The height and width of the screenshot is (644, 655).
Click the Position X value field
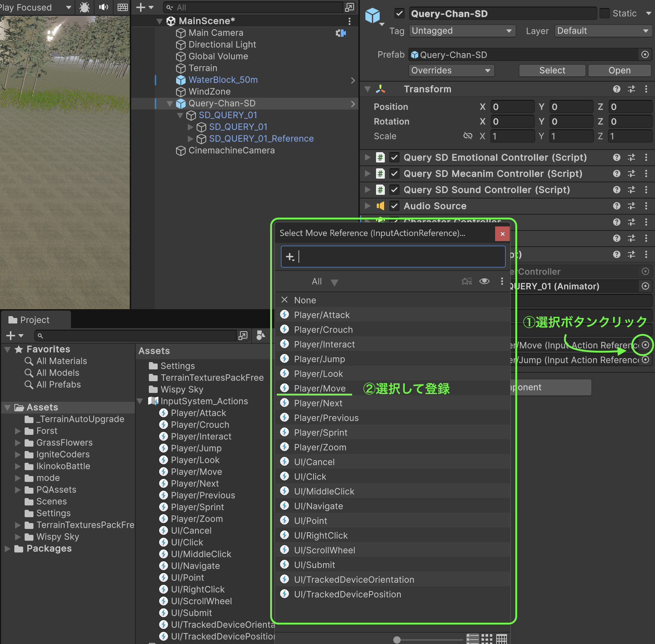[512, 107]
